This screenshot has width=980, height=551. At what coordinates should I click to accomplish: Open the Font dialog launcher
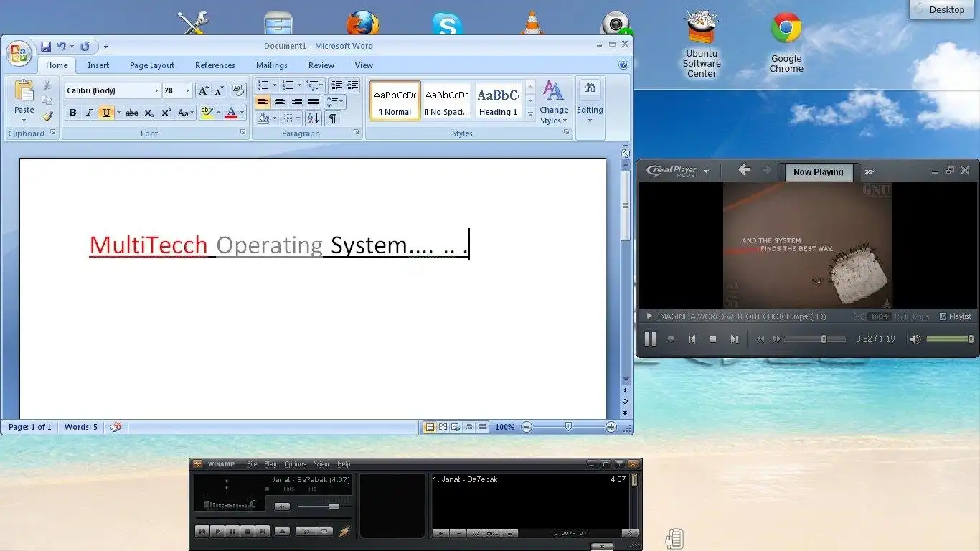tap(243, 133)
